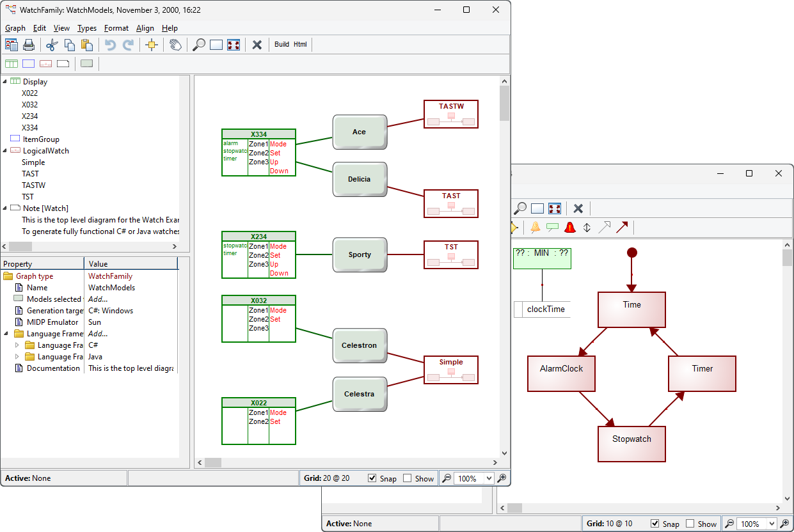
Task: Expand the Language Framework C# property node
Action: [x=17, y=345]
